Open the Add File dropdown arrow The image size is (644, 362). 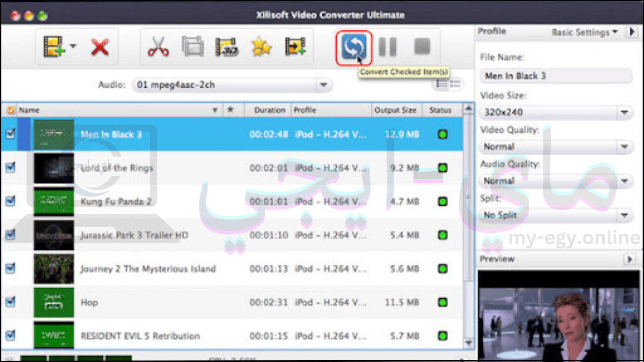click(73, 46)
